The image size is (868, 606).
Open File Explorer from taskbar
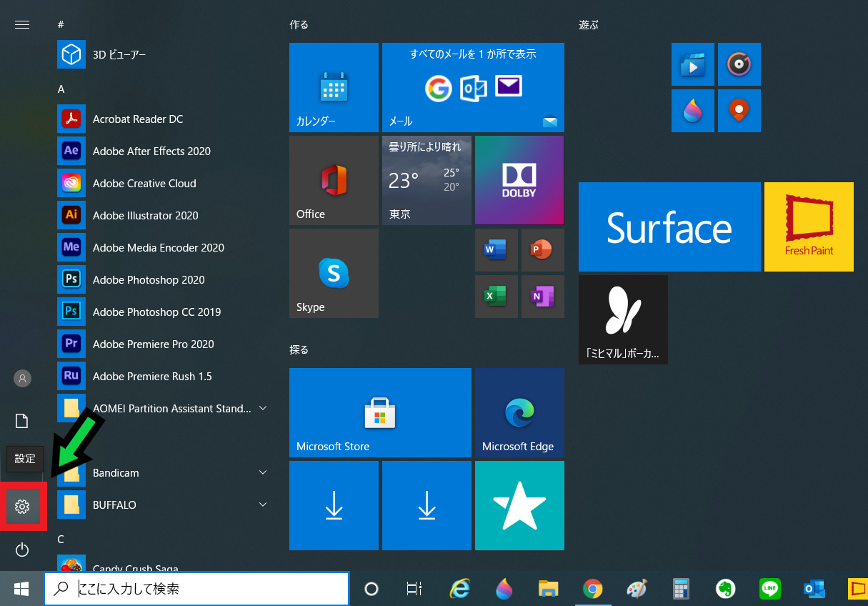tap(548, 589)
